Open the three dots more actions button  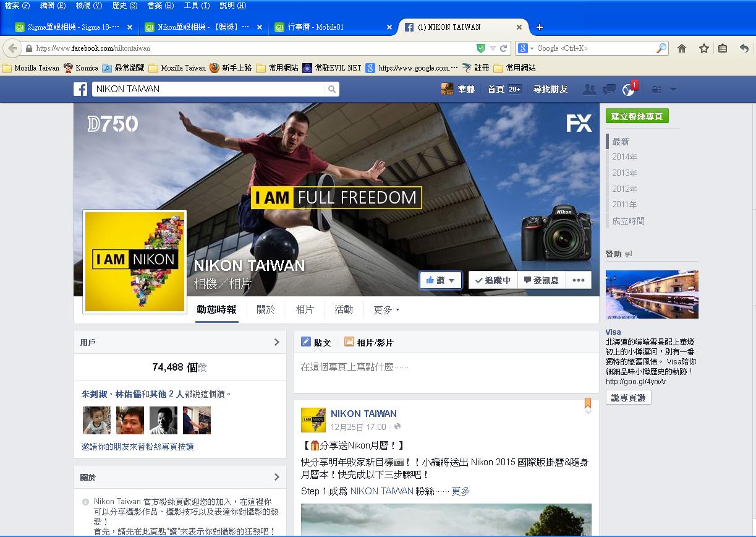tap(578, 280)
